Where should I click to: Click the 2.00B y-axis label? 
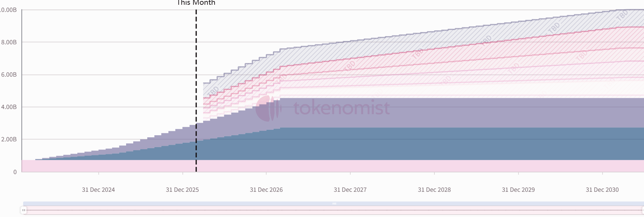click(x=9, y=139)
